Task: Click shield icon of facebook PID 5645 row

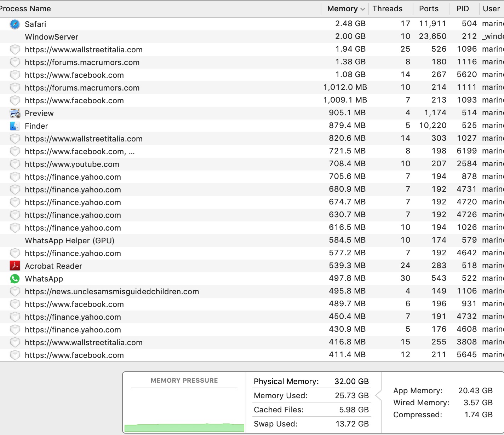Action: (15, 355)
